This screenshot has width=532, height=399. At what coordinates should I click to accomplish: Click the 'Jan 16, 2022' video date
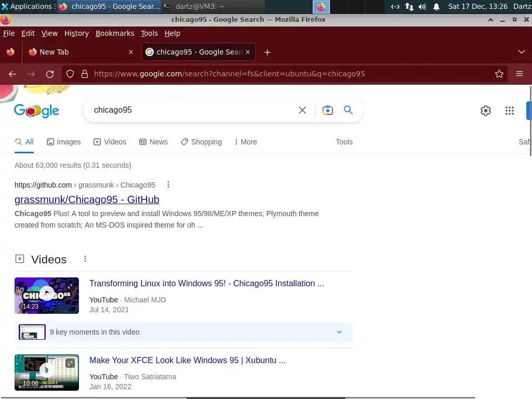tap(110, 387)
